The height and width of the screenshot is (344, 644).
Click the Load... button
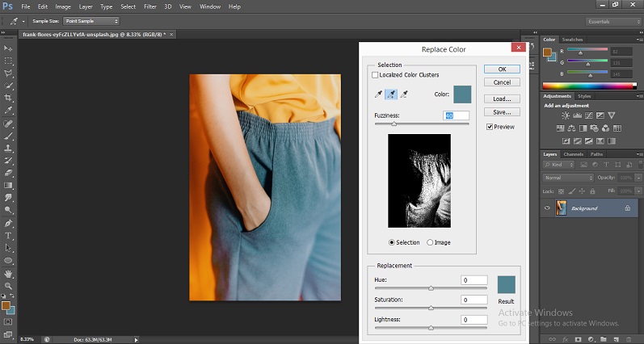(x=502, y=99)
